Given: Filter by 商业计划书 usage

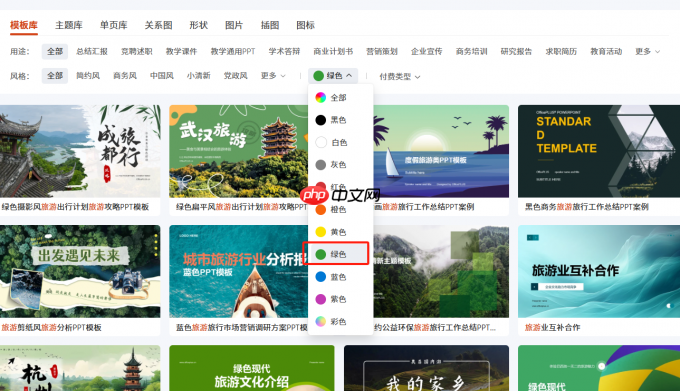Looking at the screenshot, I should [333, 52].
